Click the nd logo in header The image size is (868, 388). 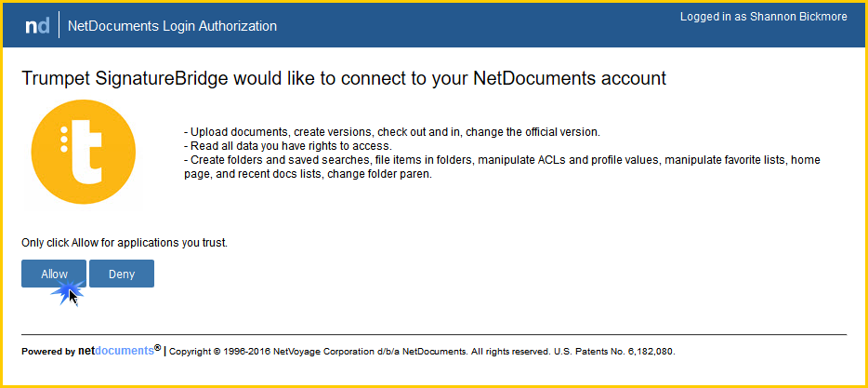pyautogui.click(x=38, y=25)
